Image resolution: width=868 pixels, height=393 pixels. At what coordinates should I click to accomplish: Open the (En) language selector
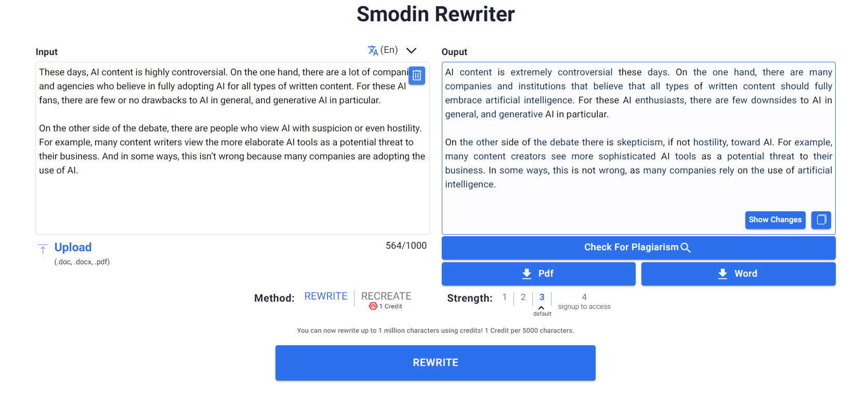point(389,50)
